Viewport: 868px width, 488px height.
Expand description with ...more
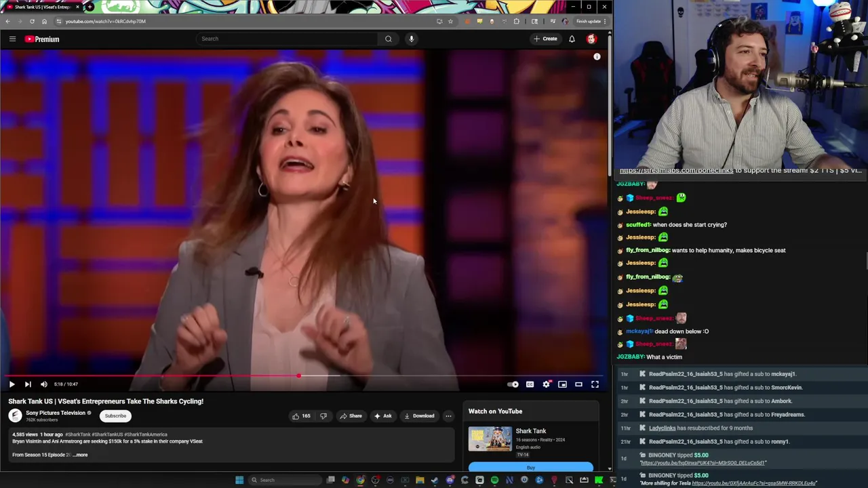[x=80, y=455]
